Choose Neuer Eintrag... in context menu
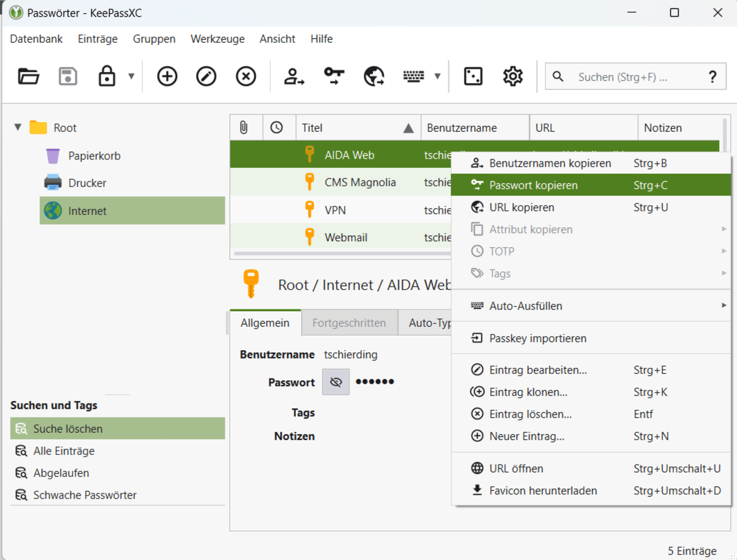This screenshot has width=737, height=560. point(591,436)
